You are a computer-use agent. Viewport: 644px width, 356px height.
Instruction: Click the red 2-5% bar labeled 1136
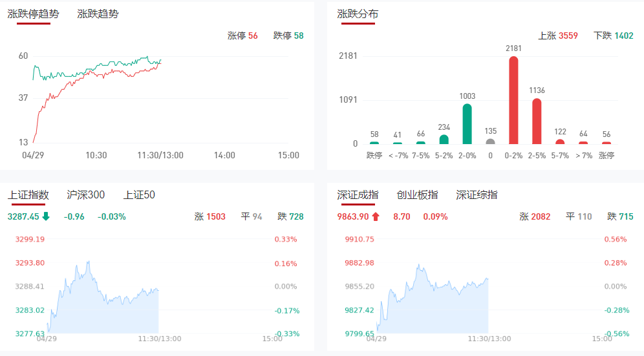537,121
